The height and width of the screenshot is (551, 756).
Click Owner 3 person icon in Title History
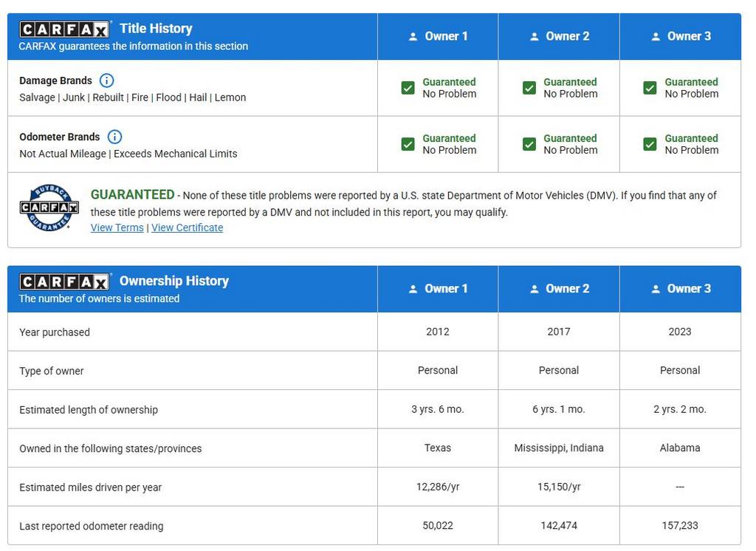[x=655, y=36]
